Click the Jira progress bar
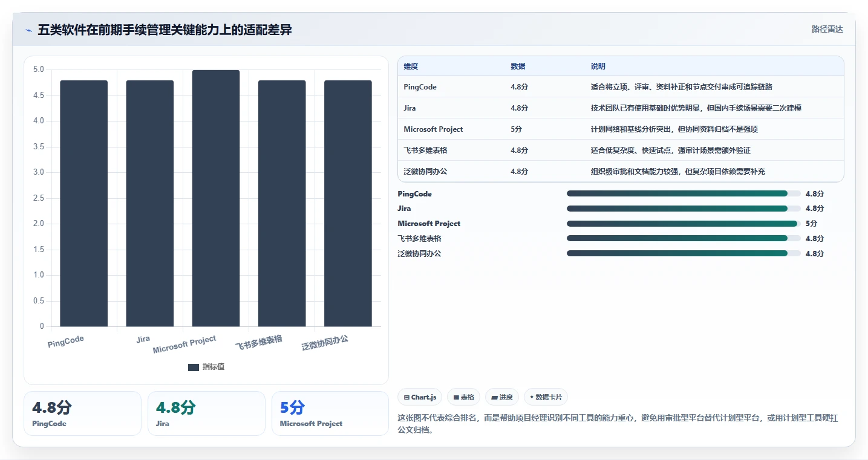This screenshot has height=460, width=868. (684, 209)
